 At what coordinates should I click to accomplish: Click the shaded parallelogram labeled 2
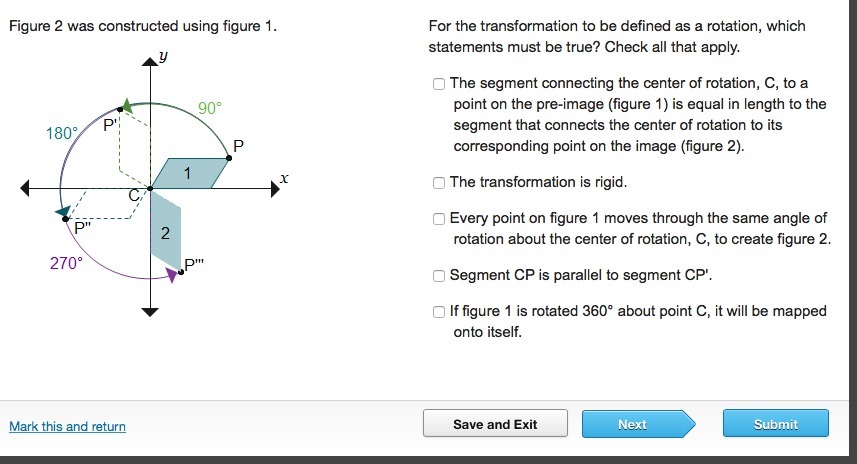(166, 233)
